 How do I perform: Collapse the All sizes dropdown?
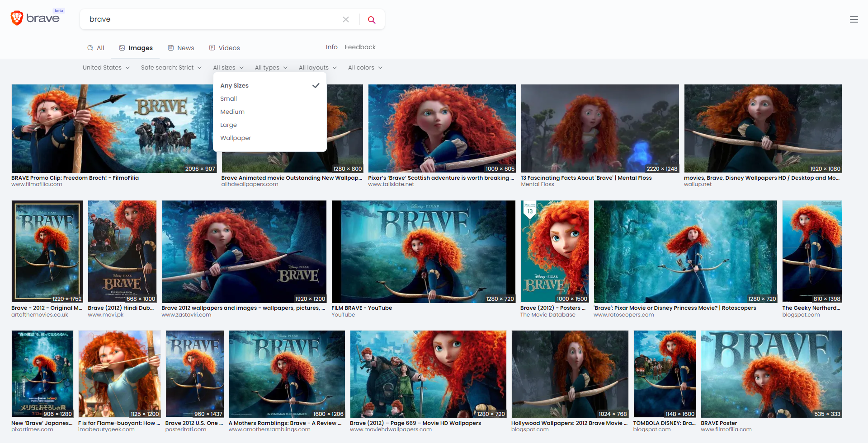228,67
